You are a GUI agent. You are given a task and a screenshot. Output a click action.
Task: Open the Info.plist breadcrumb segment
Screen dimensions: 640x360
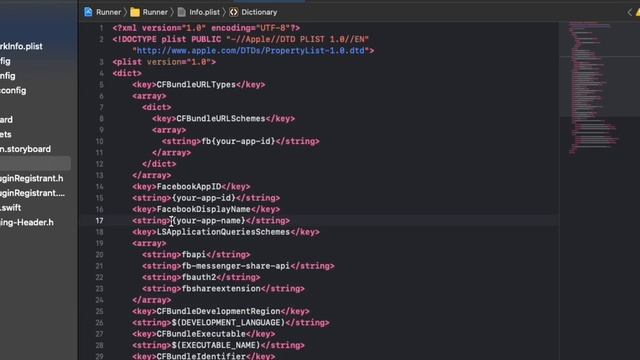pos(204,12)
